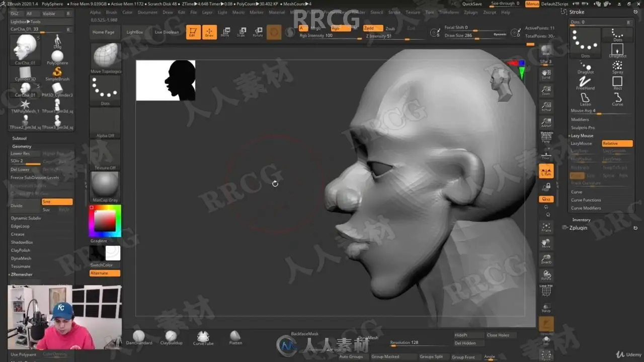Choose the DragDot stroke type

(x=586, y=67)
